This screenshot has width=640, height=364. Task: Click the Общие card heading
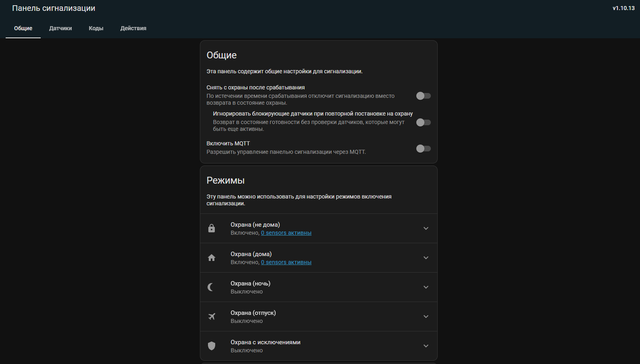pos(222,55)
